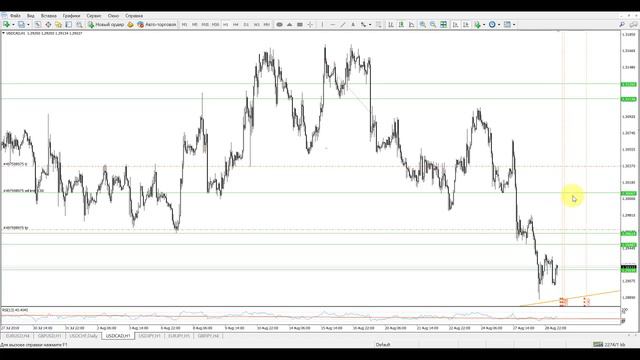Image resolution: width=640 pixels, height=360 pixels.
Task: Expand the arrows tool dropdown
Action: (370, 24)
